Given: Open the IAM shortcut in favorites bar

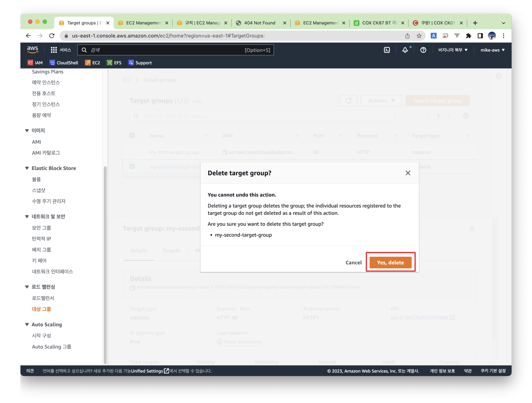Looking at the screenshot, I should coord(35,63).
